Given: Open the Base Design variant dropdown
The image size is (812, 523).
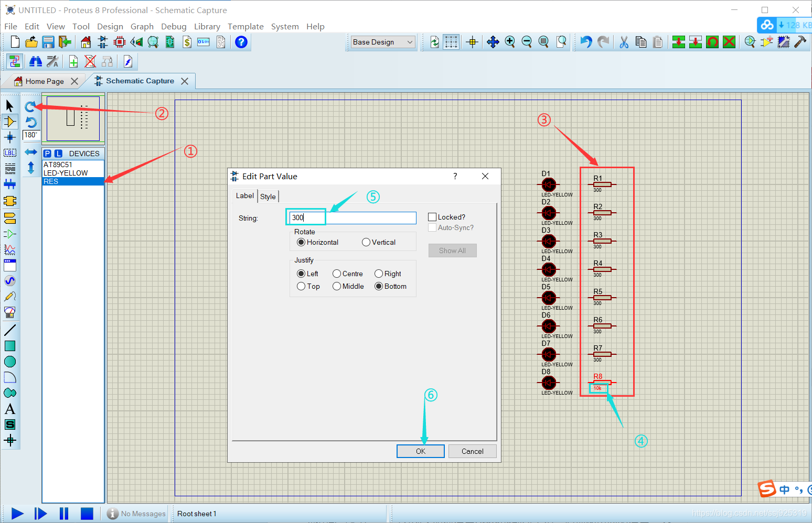Looking at the screenshot, I should (383, 42).
